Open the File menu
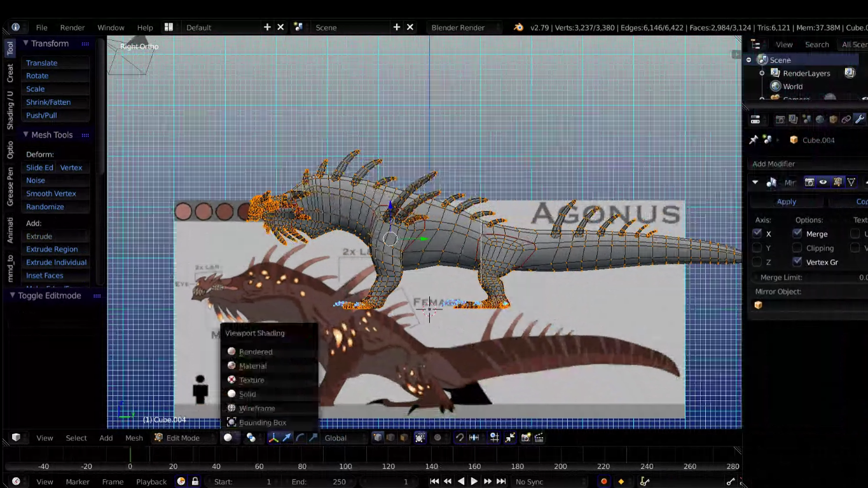 tap(41, 27)
